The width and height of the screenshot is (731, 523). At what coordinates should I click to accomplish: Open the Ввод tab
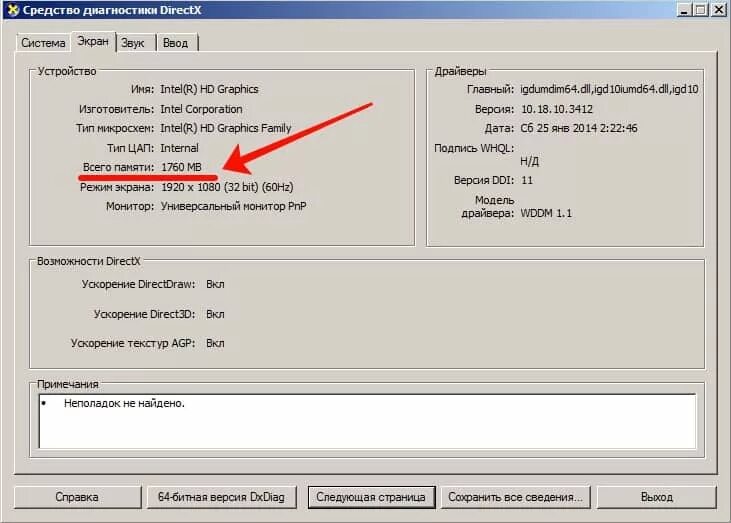[x=176, y=43]
